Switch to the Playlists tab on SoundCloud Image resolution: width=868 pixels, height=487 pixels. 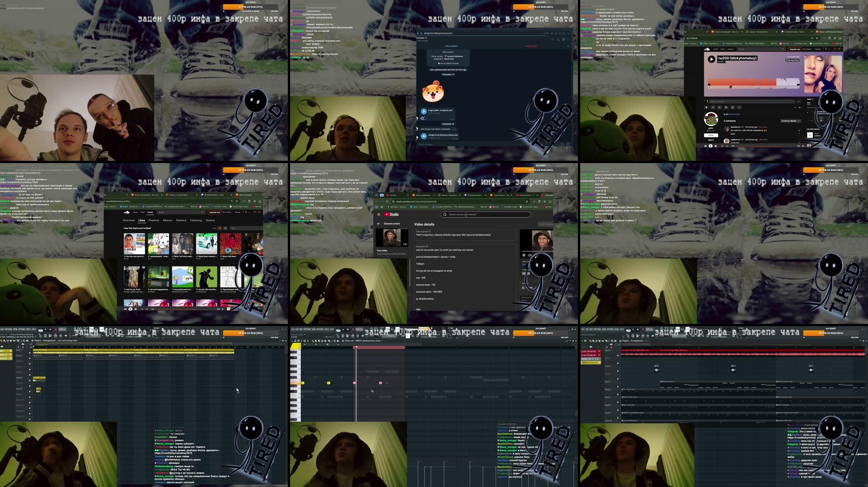click(154, 220)
